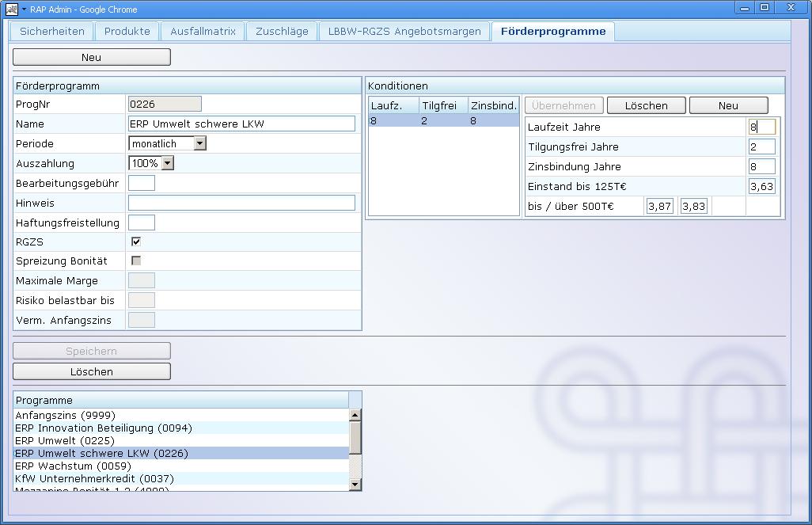Click the Zinsbind. column header
The width and height of the screenshot is (812, 525).
[494, 106]
